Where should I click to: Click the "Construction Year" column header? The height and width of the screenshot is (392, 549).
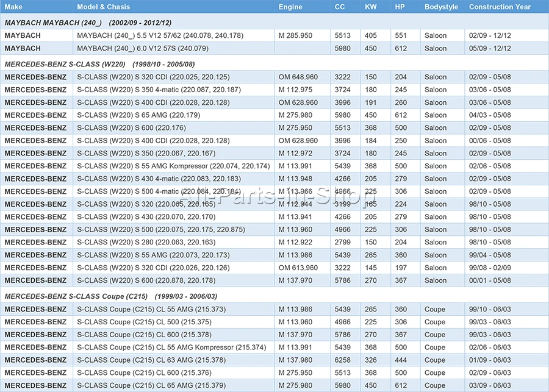coord(500,7)
